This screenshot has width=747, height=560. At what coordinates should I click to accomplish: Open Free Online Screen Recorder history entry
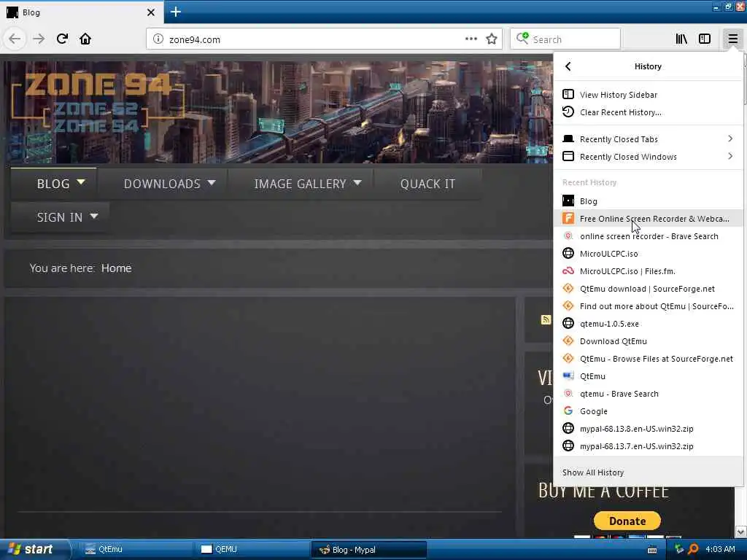[x=648, y=219]
